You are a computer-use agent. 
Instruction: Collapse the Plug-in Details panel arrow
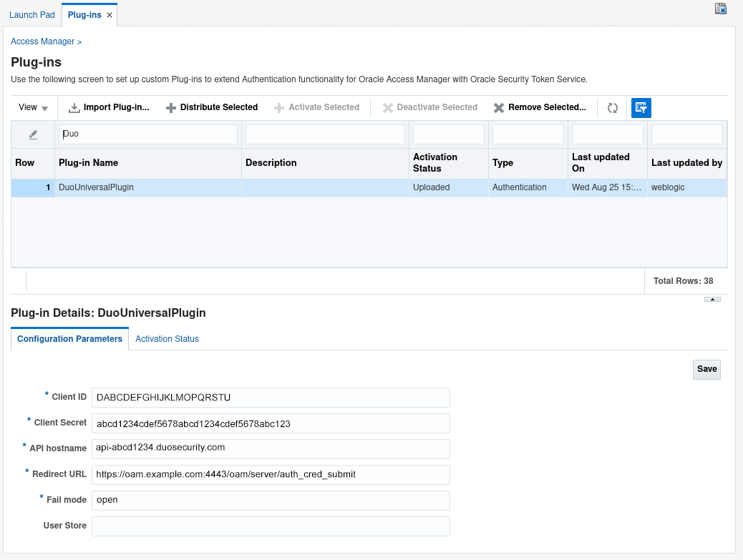[712, 299]
